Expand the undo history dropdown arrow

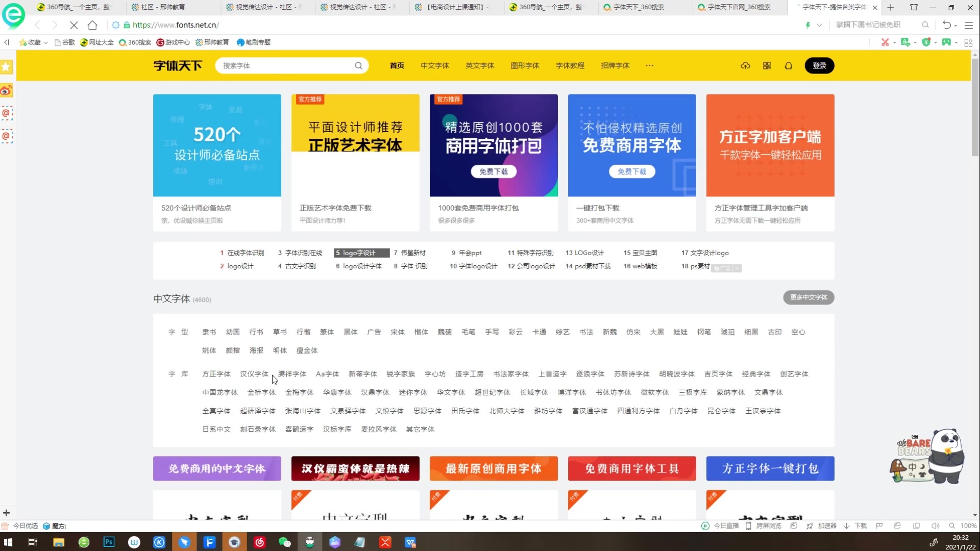click(x=955, y=26)
